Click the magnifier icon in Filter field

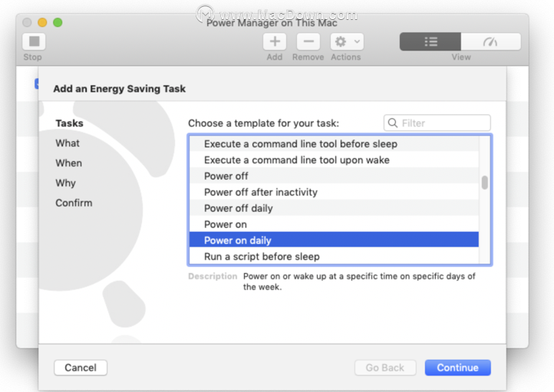[x=393, y=123]
